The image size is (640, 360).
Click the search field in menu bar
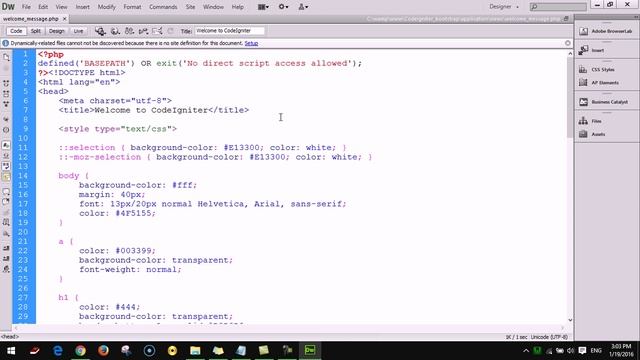(x=558, y=7)
